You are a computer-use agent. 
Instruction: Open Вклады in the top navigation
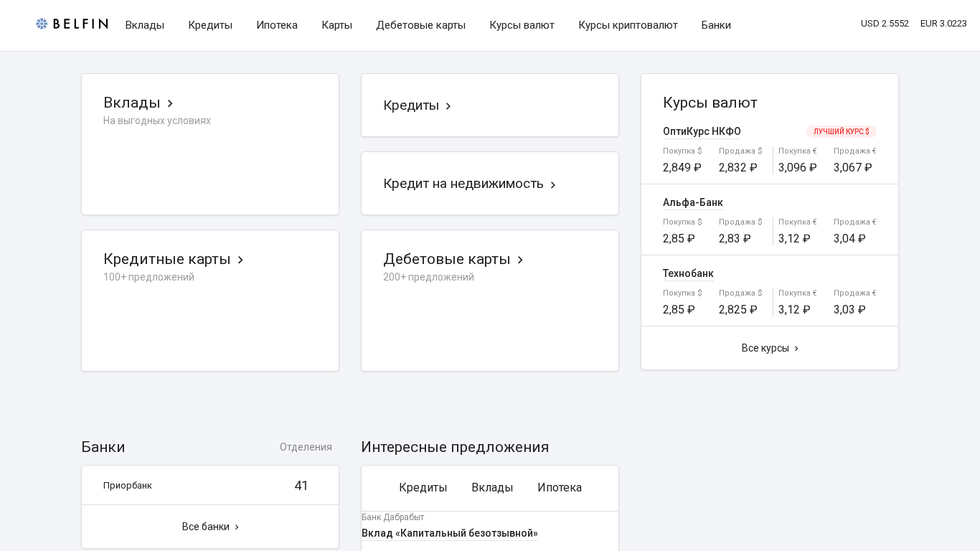pyautogui.click(x=145, y=25)
